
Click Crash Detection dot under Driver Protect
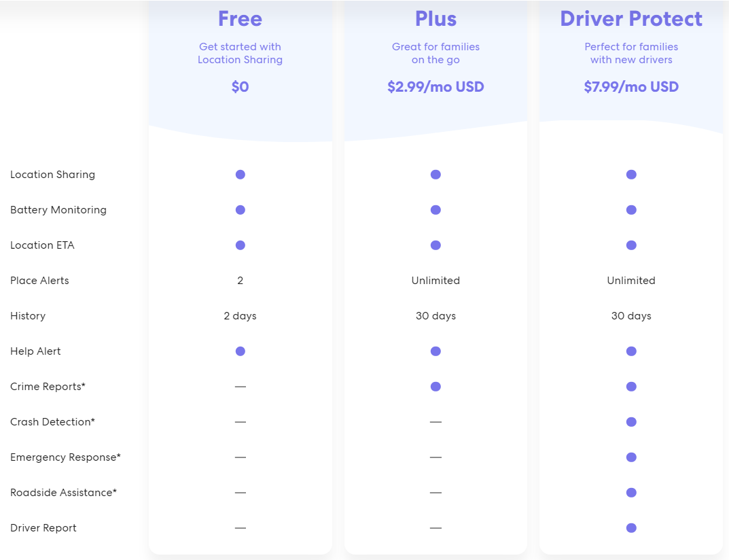click(631, 422)
